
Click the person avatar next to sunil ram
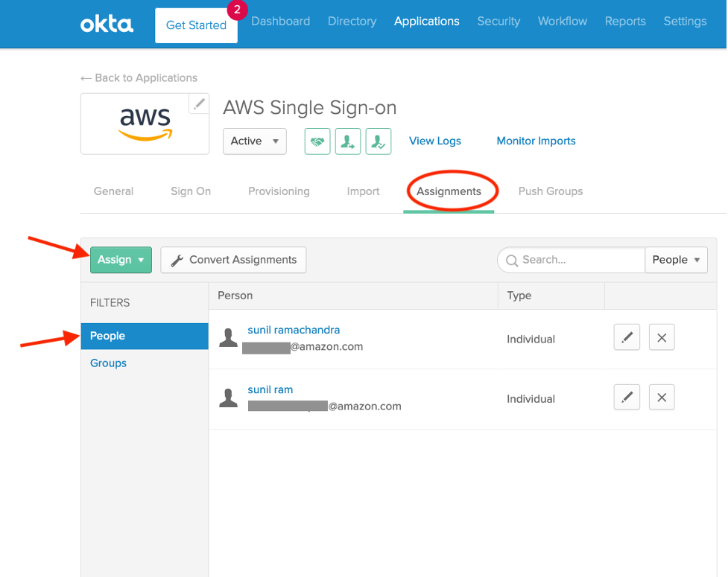click(228, 397)
